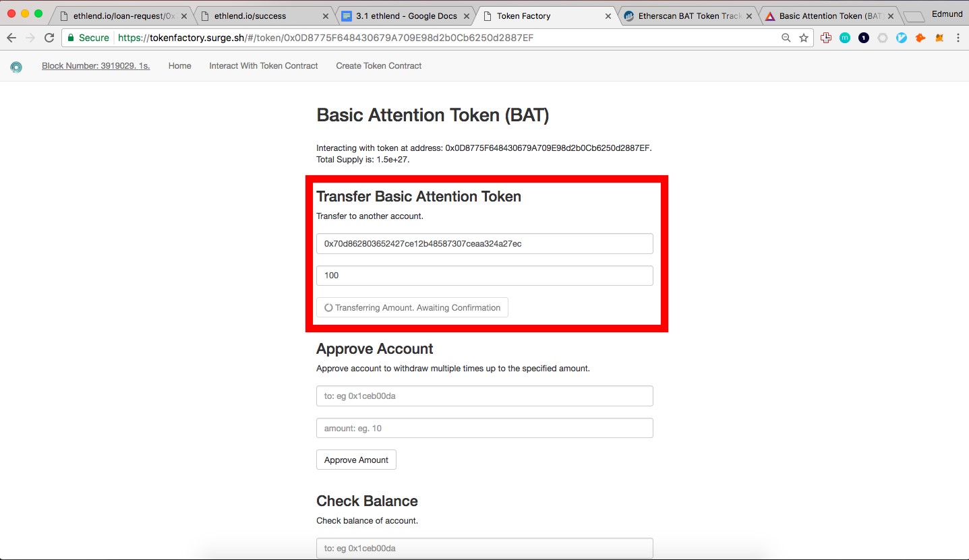Open a new browser tab

point(914,17)
